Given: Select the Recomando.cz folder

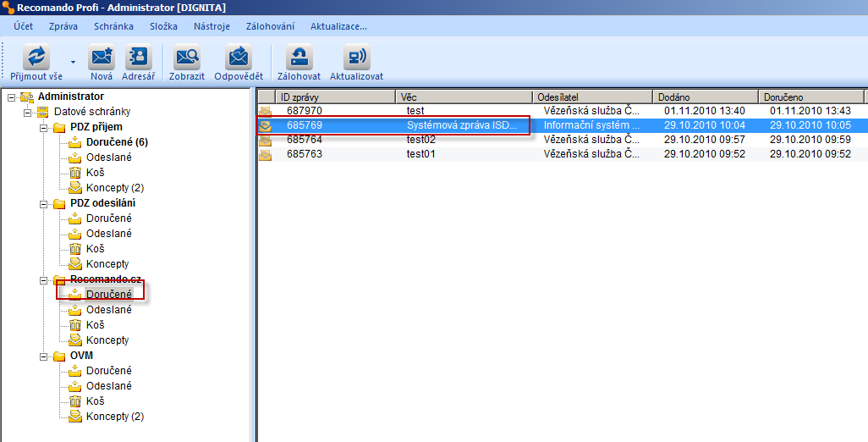Looking at the screenshot, I should (x=106, y=279).
